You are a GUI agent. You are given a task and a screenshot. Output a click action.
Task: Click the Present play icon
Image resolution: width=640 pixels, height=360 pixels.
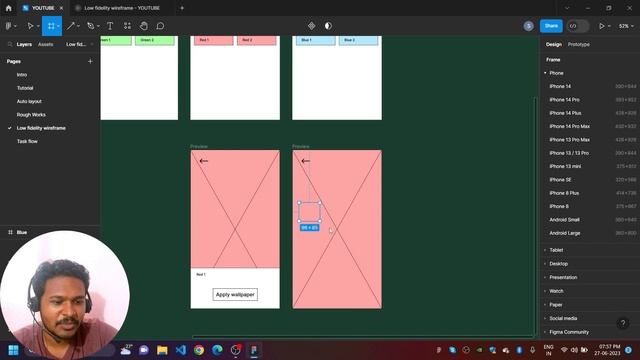coord(601,26)
